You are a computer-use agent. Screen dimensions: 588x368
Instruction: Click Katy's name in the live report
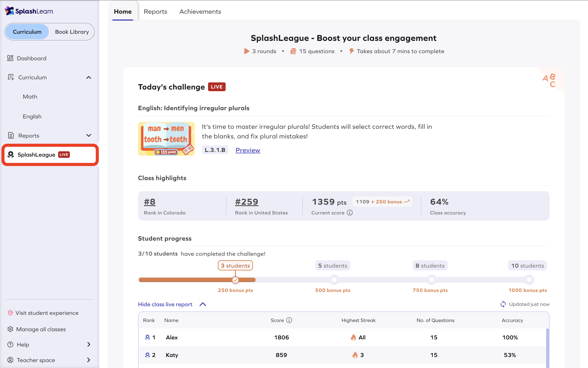(x=172, y=355)
